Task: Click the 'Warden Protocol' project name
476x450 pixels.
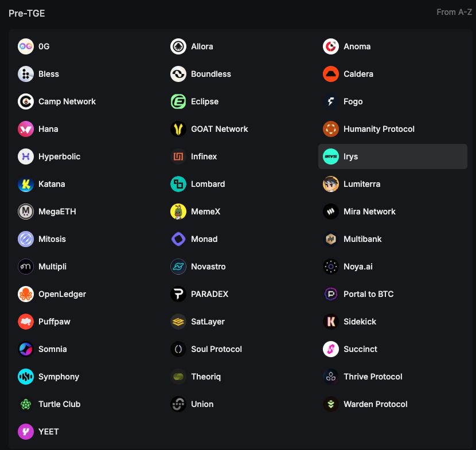Action: [376, 404]
